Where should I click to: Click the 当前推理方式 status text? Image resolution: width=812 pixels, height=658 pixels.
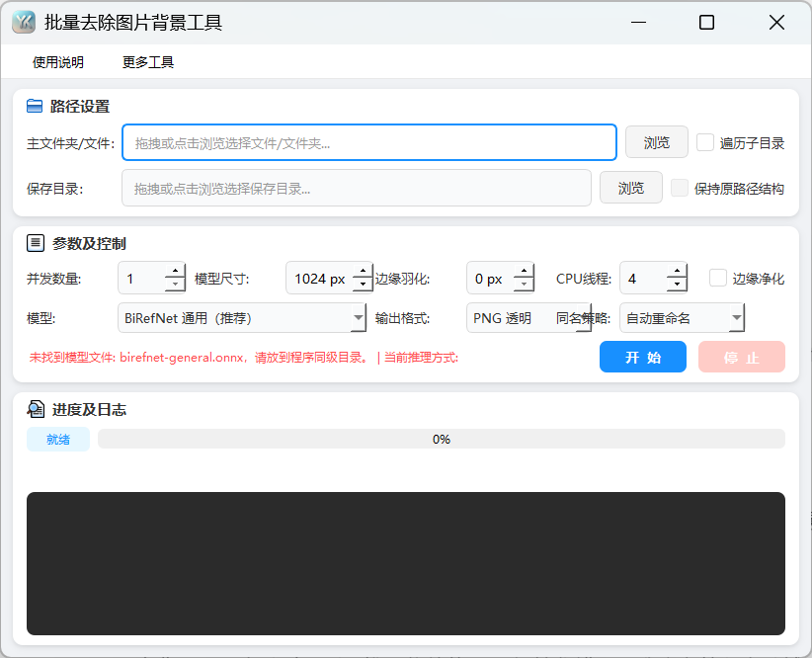(421, 358)
